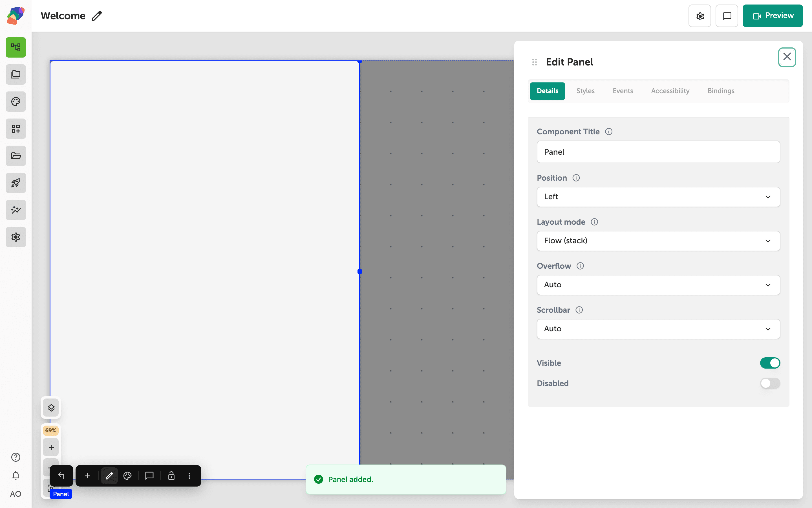
Task: Click the rocket deploy icon in sidebar
Action: click(16, 183)
